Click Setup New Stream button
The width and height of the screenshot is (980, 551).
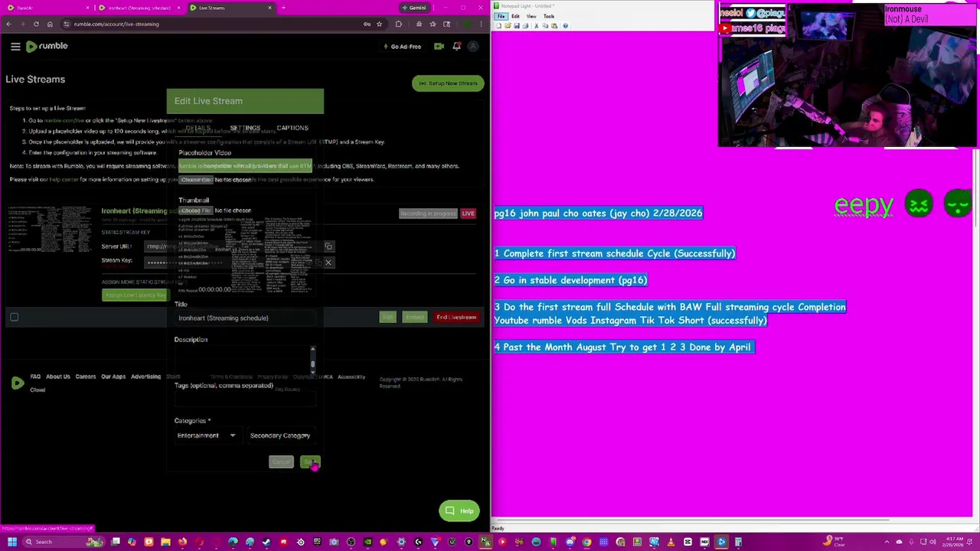[448, 83]
